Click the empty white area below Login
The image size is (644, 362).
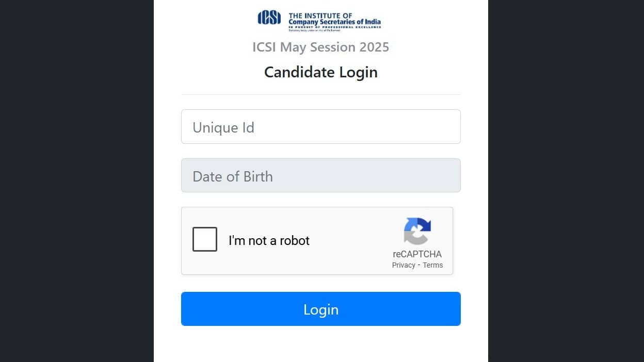(x=320, y=344)
